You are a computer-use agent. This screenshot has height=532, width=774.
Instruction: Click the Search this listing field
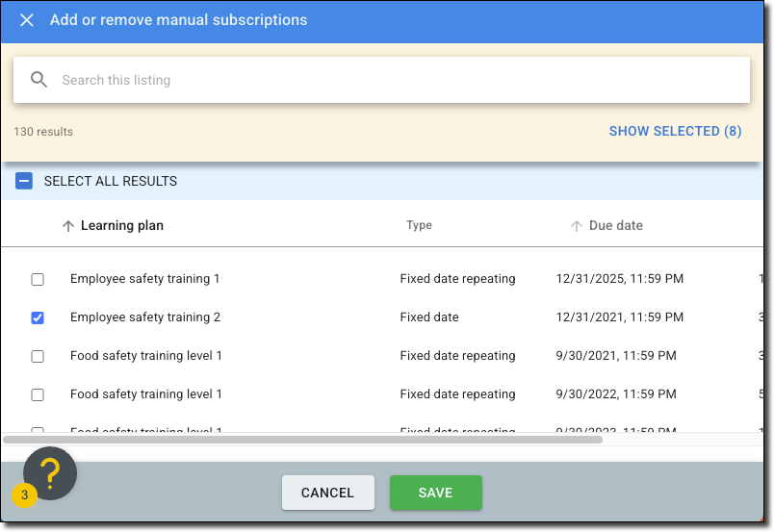385,80
